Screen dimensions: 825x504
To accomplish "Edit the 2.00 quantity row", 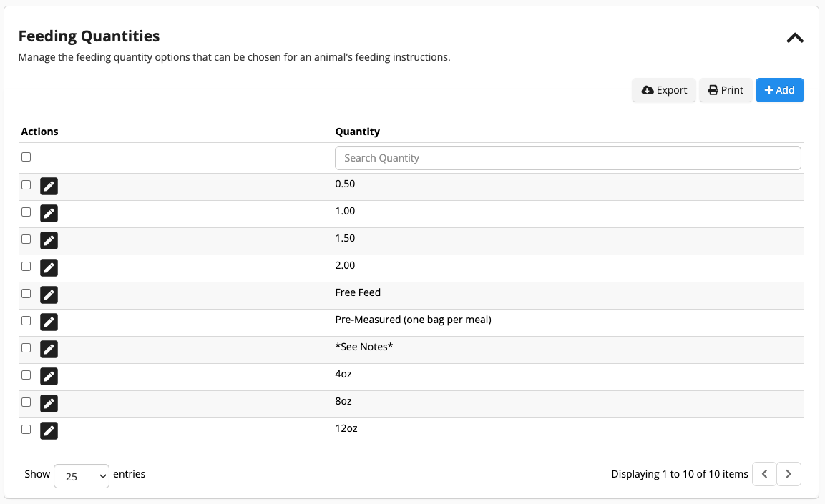I will [49, 267].
